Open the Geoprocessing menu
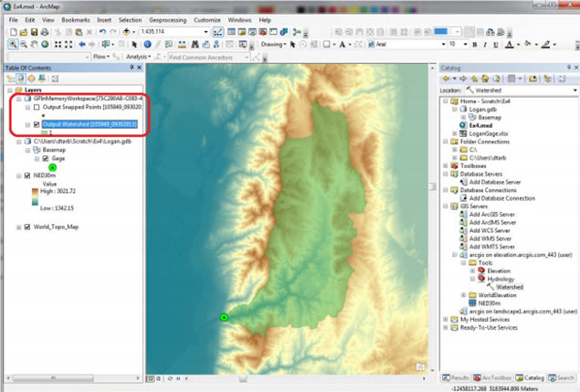This screenshot has width=580, height=392. coord(168,19)
